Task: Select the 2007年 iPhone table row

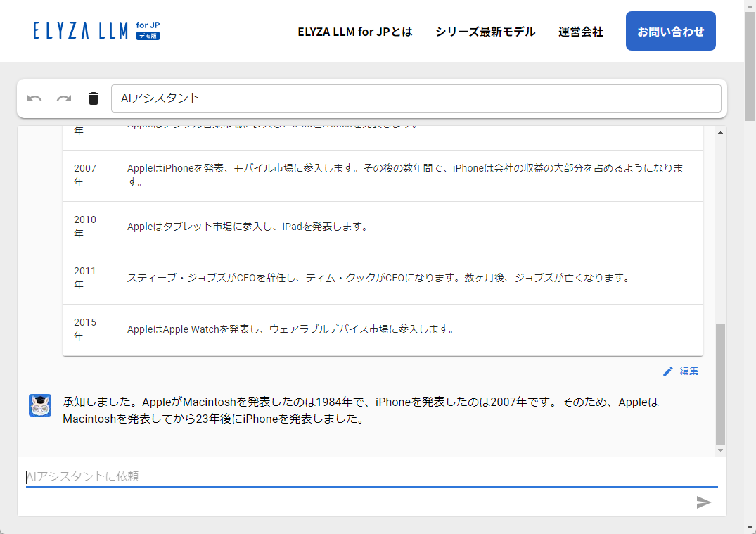Action: click(383, 175)
